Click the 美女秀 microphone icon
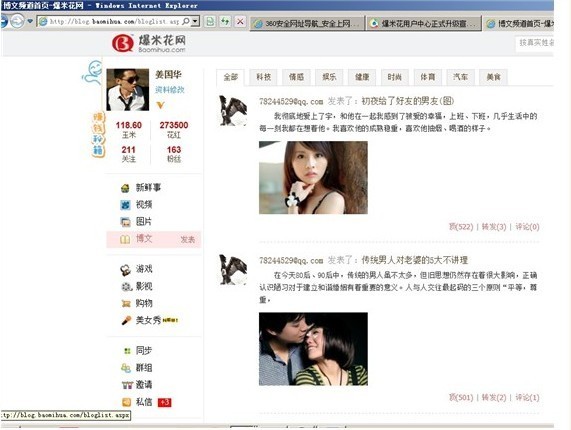This screenshot has width=571, height=430. click(x=126, y=321)
